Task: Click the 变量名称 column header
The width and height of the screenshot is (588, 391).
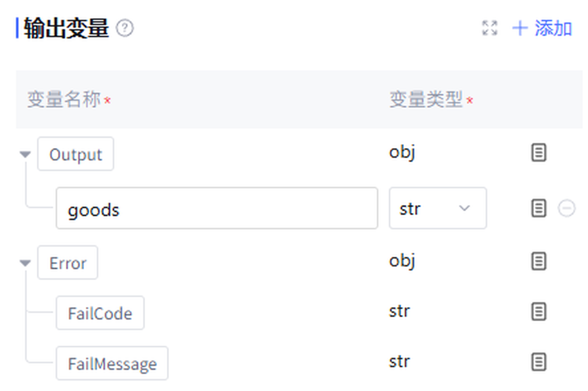Action: [x=64, y=99]
